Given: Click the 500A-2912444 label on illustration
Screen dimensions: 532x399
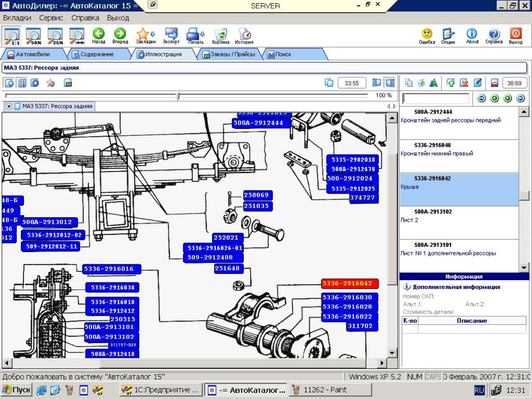Looking at the screenshot, I should point(261,123).
